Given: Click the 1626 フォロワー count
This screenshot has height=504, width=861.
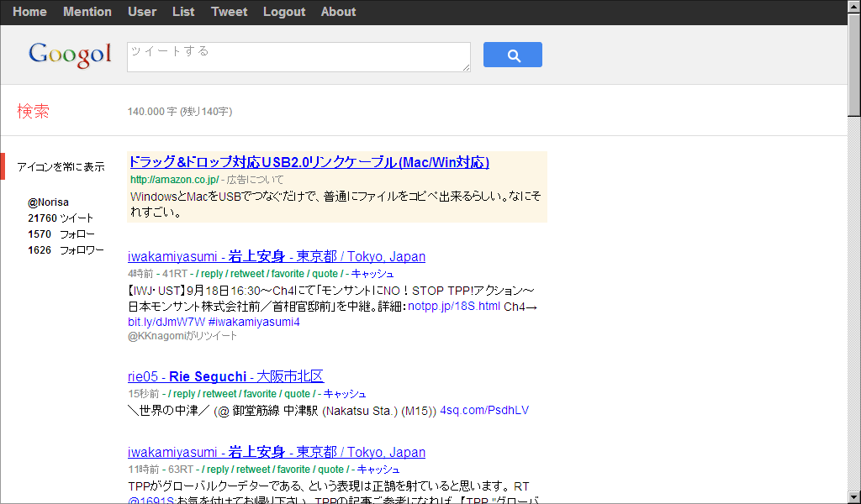Looking at the screenshot, I should 66,250.
